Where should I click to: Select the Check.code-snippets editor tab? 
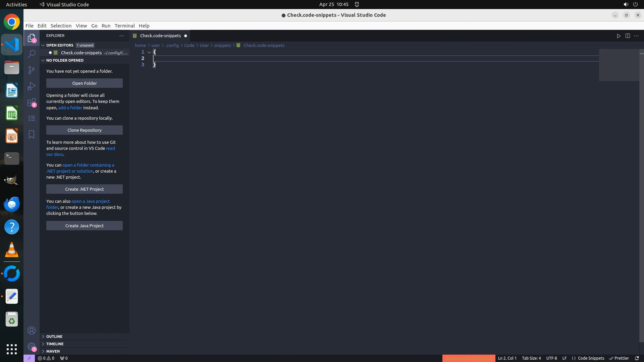pyautogui.click(x=160, y=36)
